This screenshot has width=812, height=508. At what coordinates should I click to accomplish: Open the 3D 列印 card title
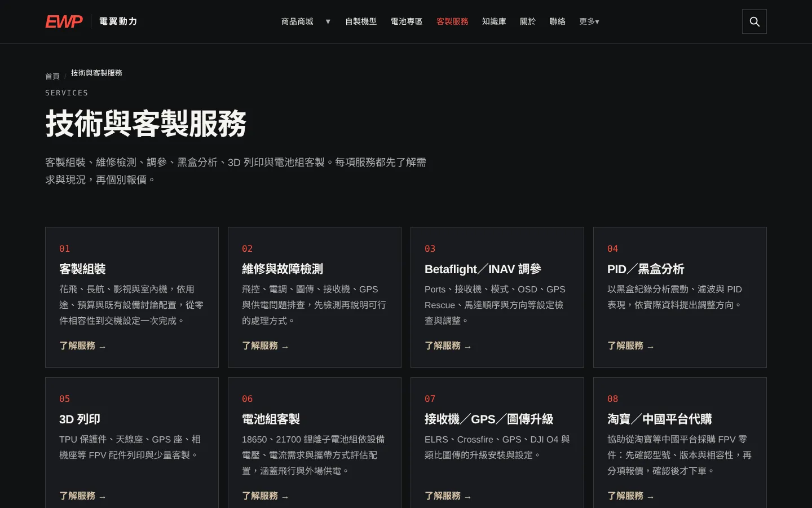pyautogui.click(x=80, y=419)
